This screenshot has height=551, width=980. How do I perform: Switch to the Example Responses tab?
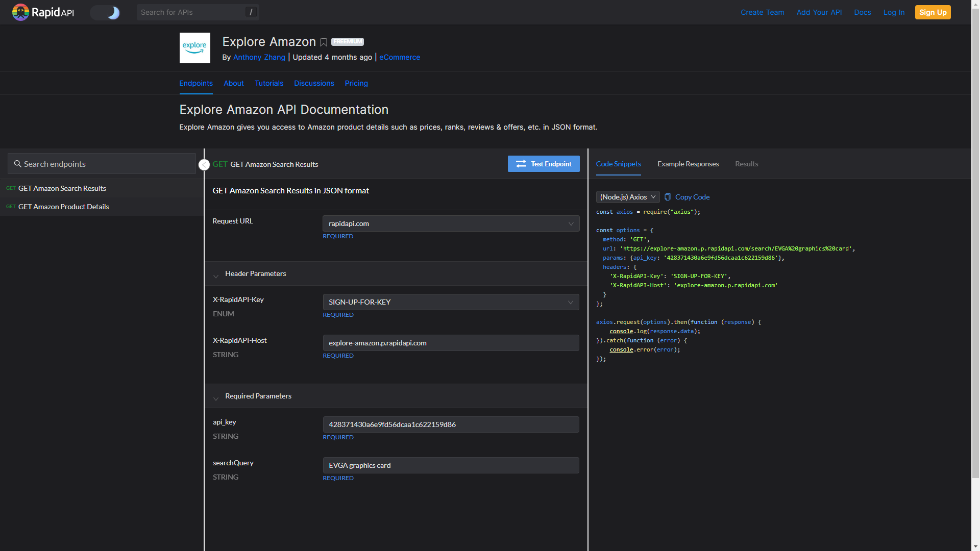pyautogui.click(x=688, y=164)
